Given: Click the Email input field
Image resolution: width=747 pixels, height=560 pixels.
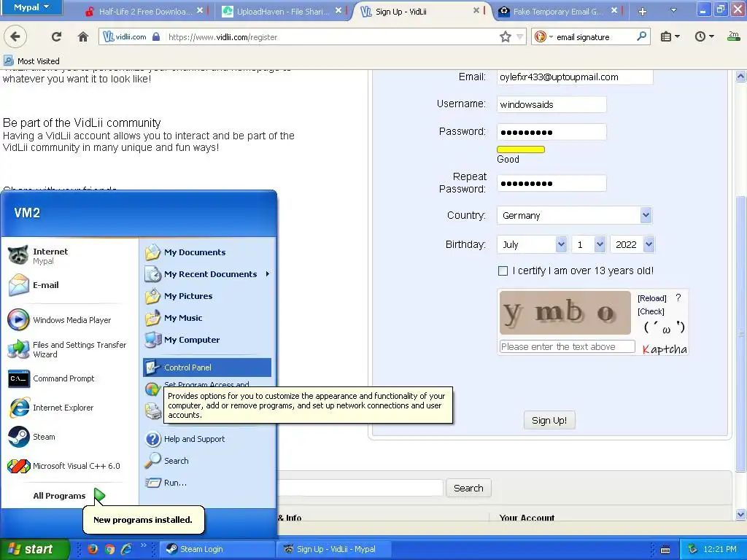Looking at the screenshot, I should pos(575,77).
